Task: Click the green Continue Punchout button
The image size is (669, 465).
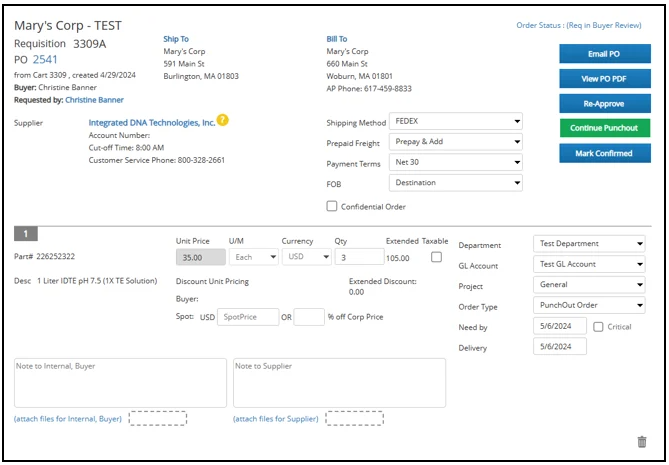Action: 604,128
